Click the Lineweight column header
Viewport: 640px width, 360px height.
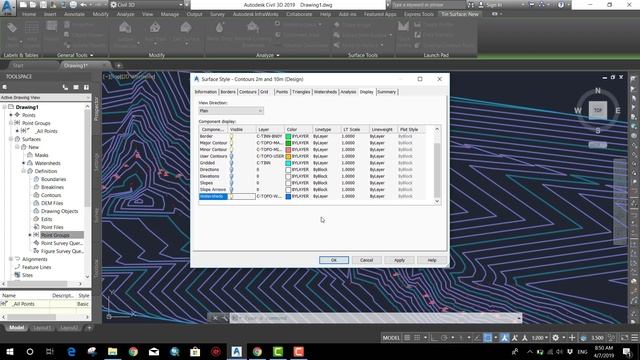click(383, 129)
